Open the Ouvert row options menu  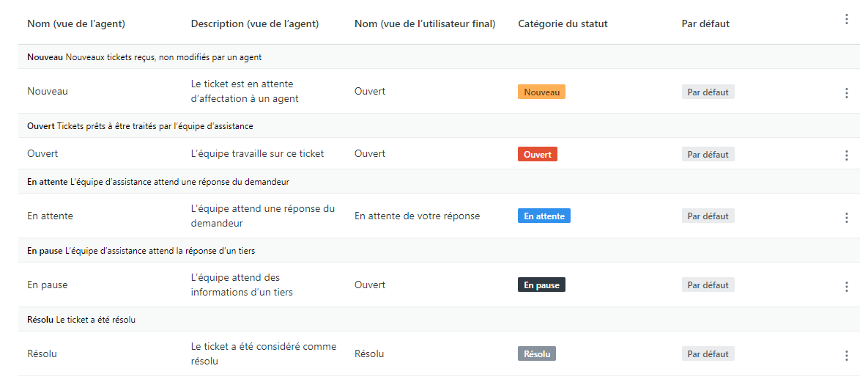click(846, 155)
